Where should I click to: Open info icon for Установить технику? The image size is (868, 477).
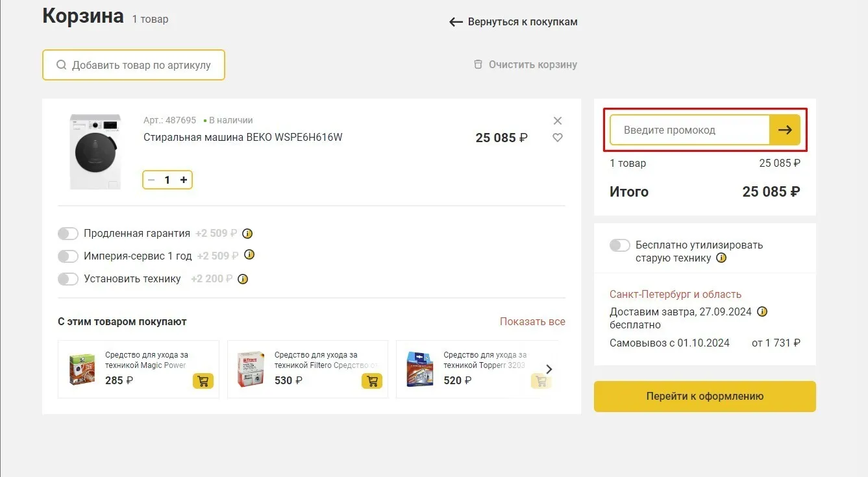(x=243, y=279)
